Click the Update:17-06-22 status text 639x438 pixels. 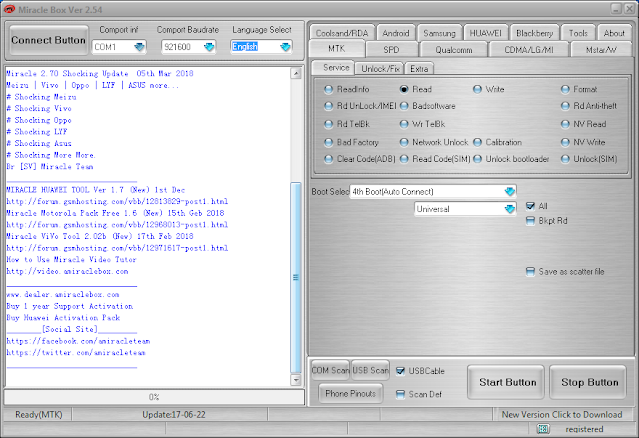[174, 415]
